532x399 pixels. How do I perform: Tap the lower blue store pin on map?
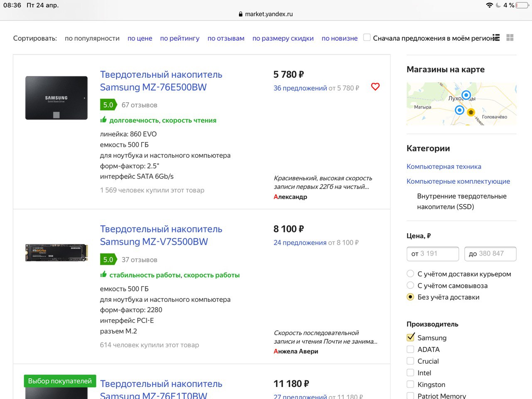(459, 110)
